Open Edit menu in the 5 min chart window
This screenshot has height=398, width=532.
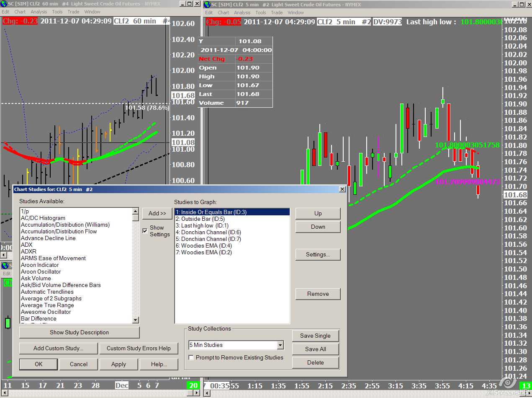[x=209, y=13]
